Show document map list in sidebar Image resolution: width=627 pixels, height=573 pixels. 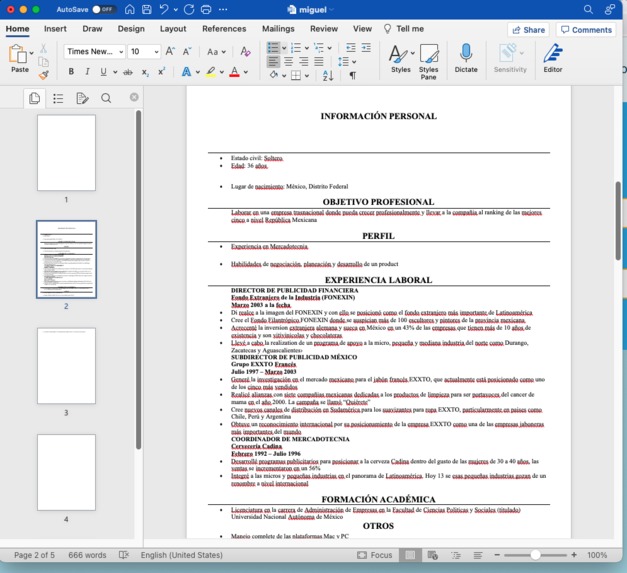tap(58, 98)
